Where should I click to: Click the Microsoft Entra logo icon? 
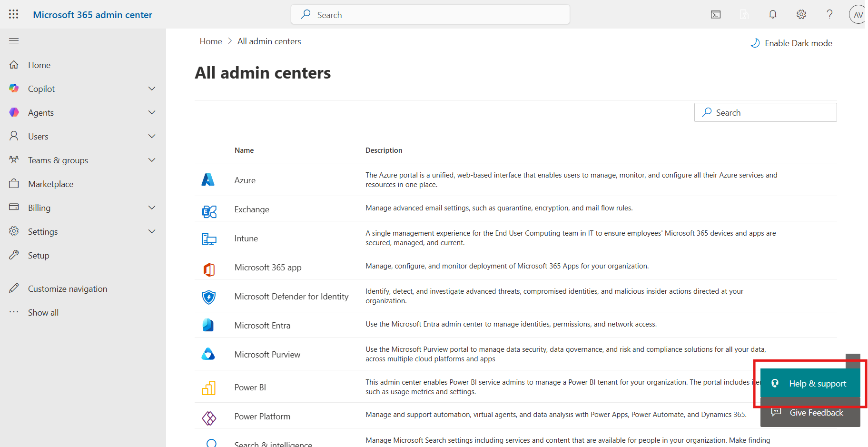coord(208,325)
